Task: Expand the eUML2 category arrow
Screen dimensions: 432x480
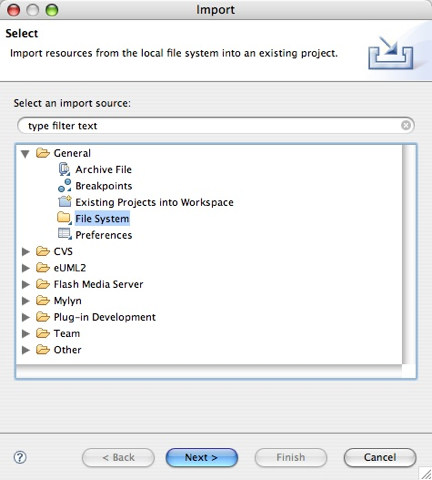Action: coord(26,268)
